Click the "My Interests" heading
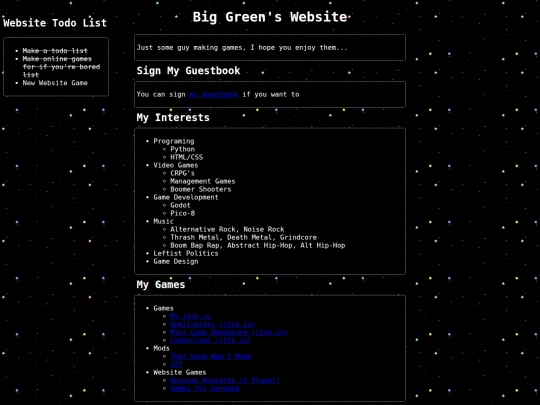The width and height of the screenshot is (540, 405). pos(173,117)
